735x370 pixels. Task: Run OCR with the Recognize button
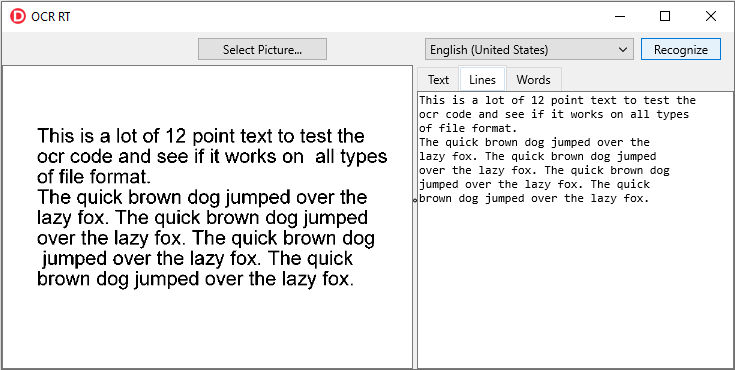pyautogui.click(x=681, y=49)
